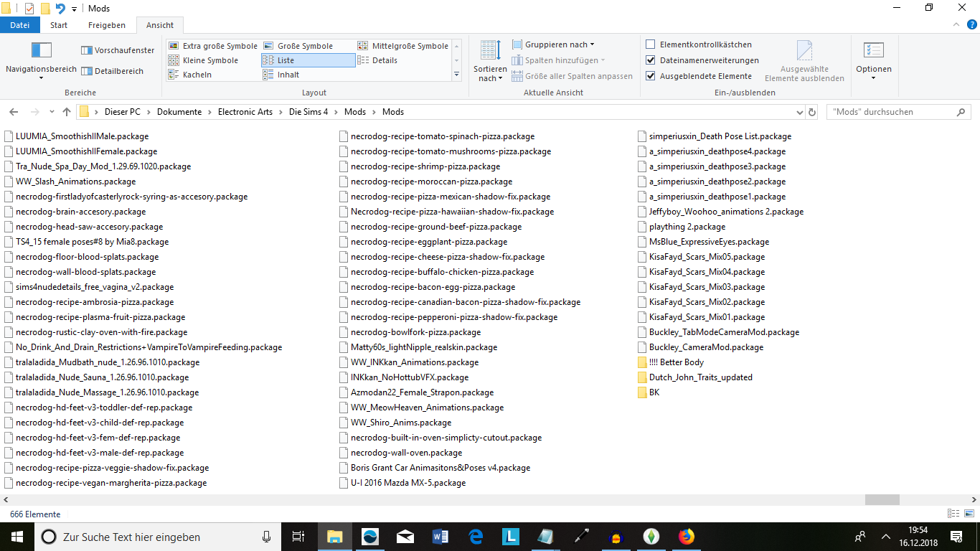Open the notification center icon

[956, 537]
